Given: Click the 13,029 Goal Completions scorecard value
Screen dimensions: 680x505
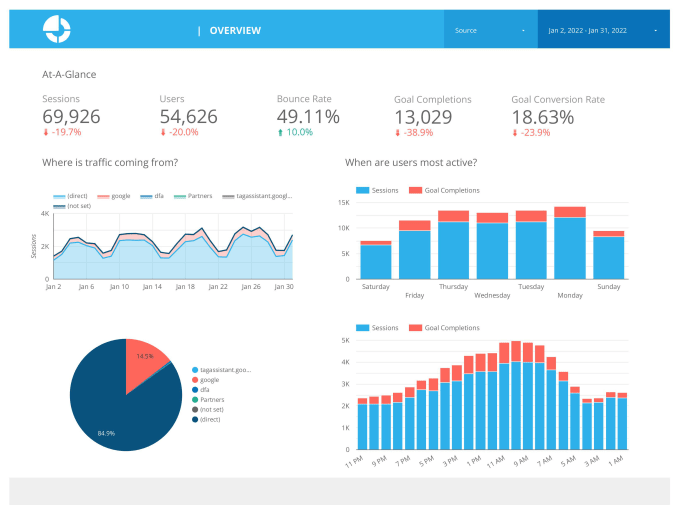Looking at the screenshot, I should pyautogui.click(x=423, y=117).
